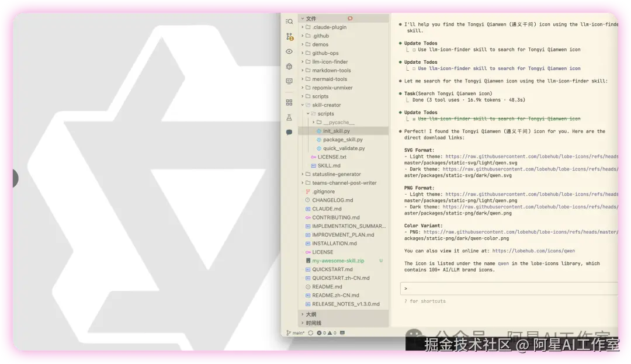Image resolution: width=631 pixels, height=364 pixels.
Task: Open PNG Light theme qwen.png URL
Action: tap(532, 194)
